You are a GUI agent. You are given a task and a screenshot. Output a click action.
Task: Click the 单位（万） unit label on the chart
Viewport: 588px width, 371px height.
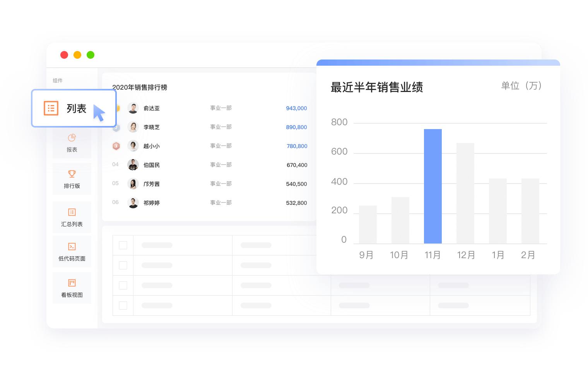pos(522,86)
